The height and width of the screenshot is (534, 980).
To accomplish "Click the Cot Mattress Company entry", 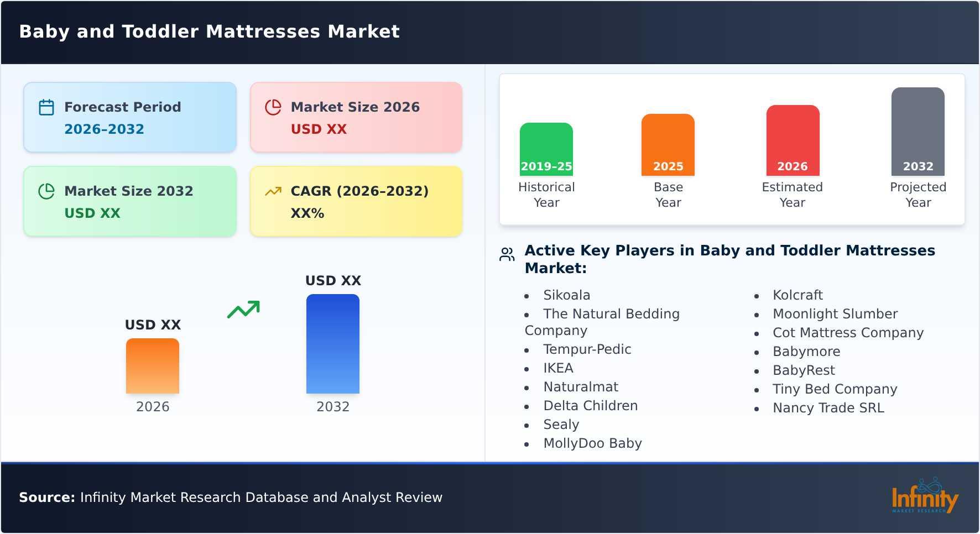I will point(848,333).
